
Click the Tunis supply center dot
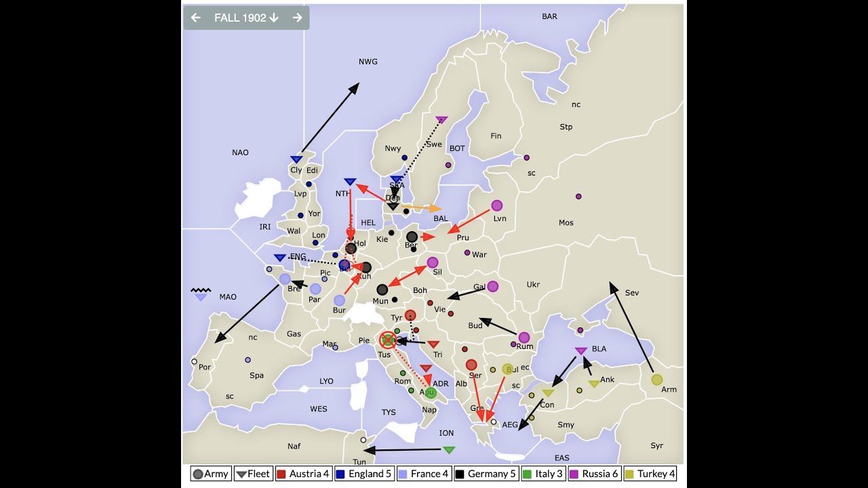pyautogui.click(x=363, y=440)
